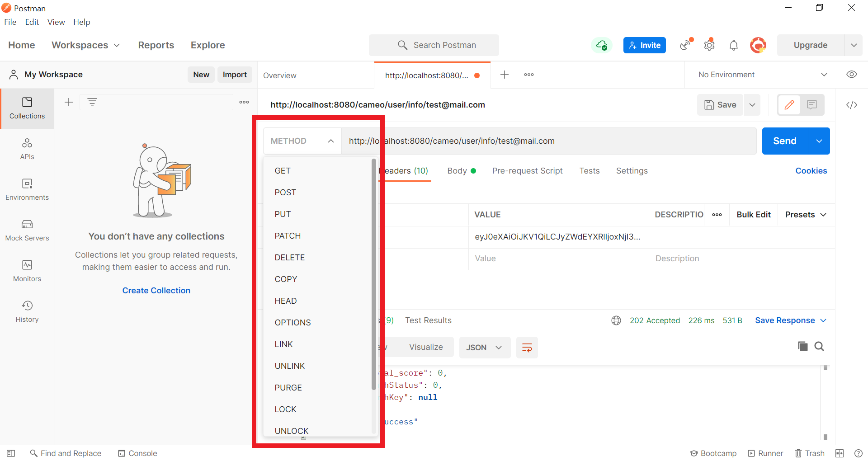Open the settings gear icon
Screen dimensions: 868x461
pos(709,45)
